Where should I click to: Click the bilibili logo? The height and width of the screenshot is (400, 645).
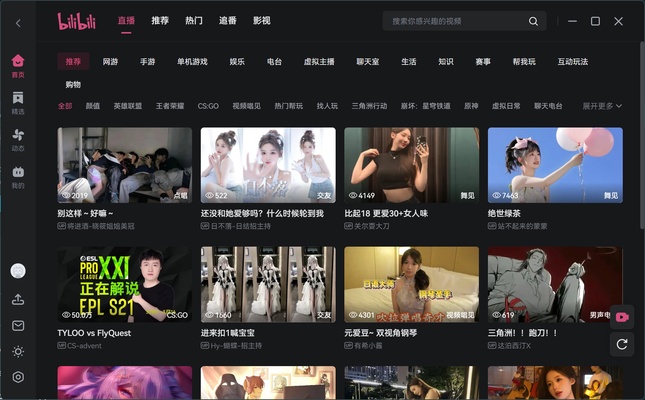[77, 21]
